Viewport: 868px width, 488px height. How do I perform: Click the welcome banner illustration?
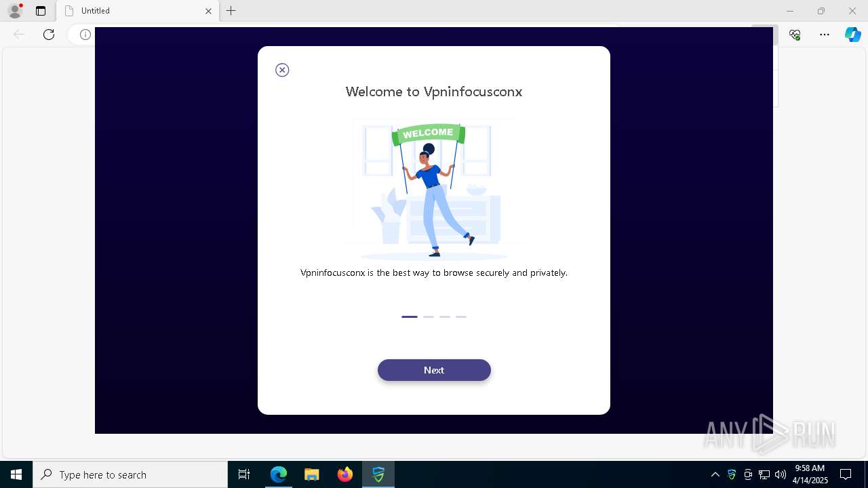pos(434,189)
